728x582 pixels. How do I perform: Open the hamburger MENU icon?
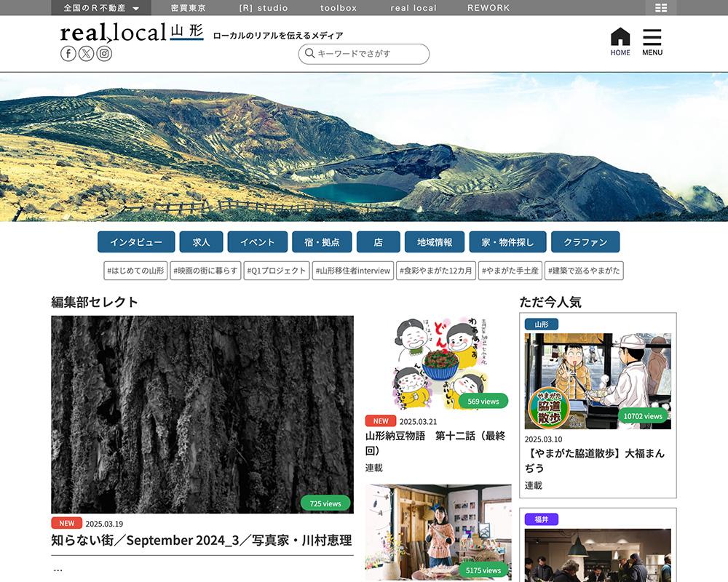coord(652,41)
